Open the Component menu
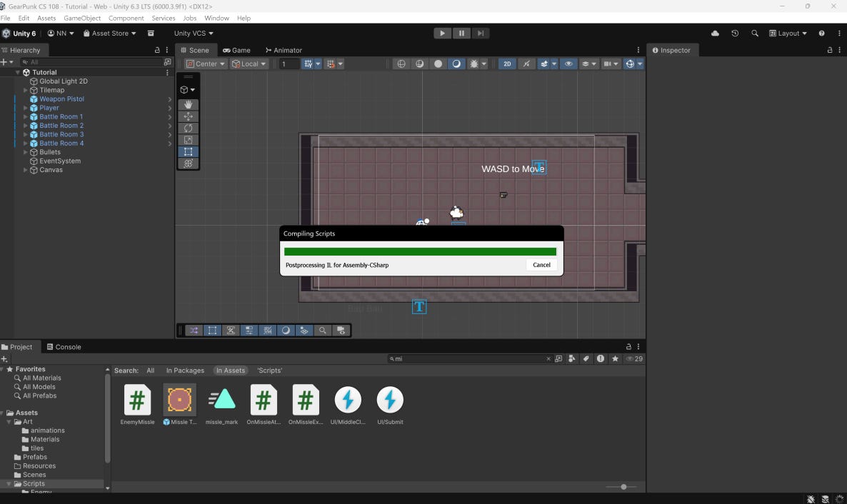 point(126,19)
